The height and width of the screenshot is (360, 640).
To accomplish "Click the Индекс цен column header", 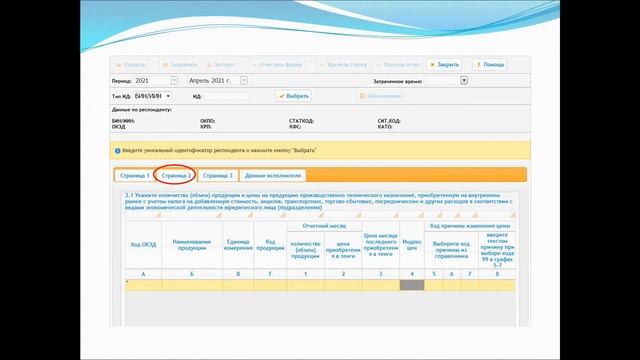I will [x=412, y=245].
